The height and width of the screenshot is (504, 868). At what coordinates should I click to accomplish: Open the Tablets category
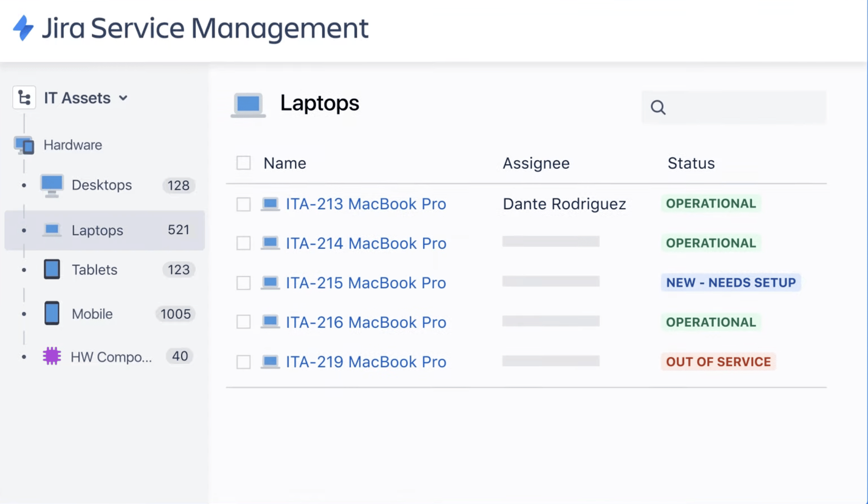[x=94, y=270]
